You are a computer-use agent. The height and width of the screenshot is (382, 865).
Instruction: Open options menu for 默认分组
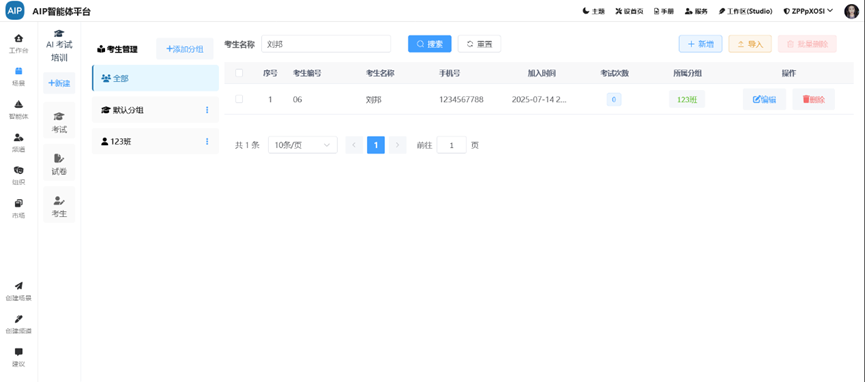(x=207, y=110)
